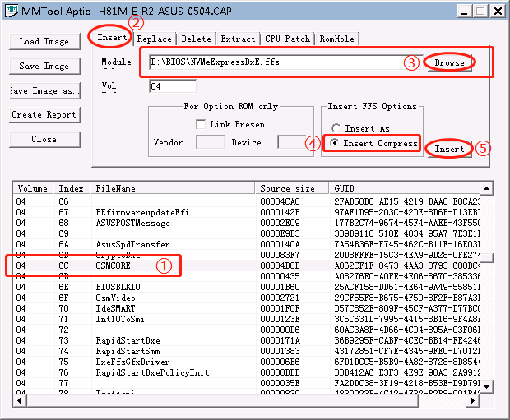Click the index 72 row
The image size is (510, 420).
point(247,330)
